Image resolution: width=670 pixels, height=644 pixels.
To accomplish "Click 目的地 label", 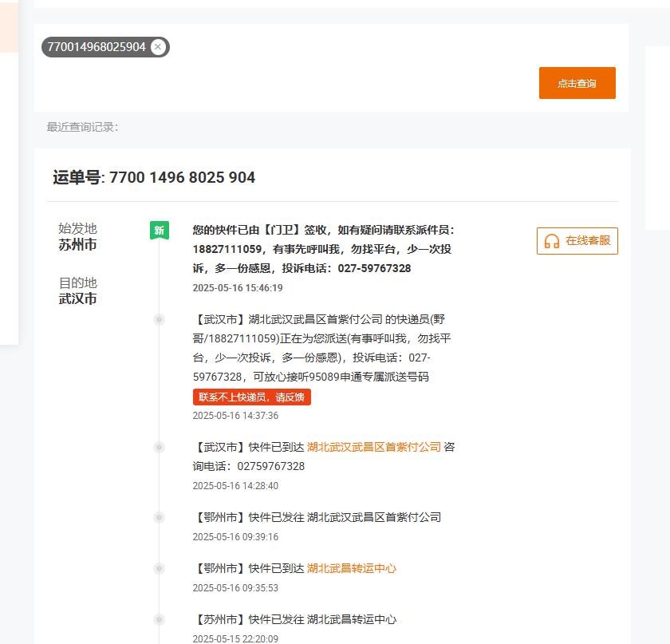I will click(77, 282).
